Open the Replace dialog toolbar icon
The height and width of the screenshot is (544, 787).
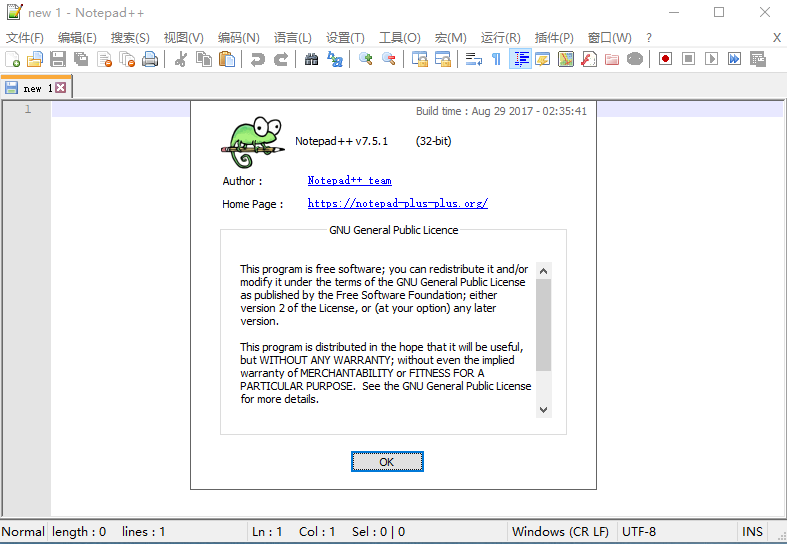(334, 59)
